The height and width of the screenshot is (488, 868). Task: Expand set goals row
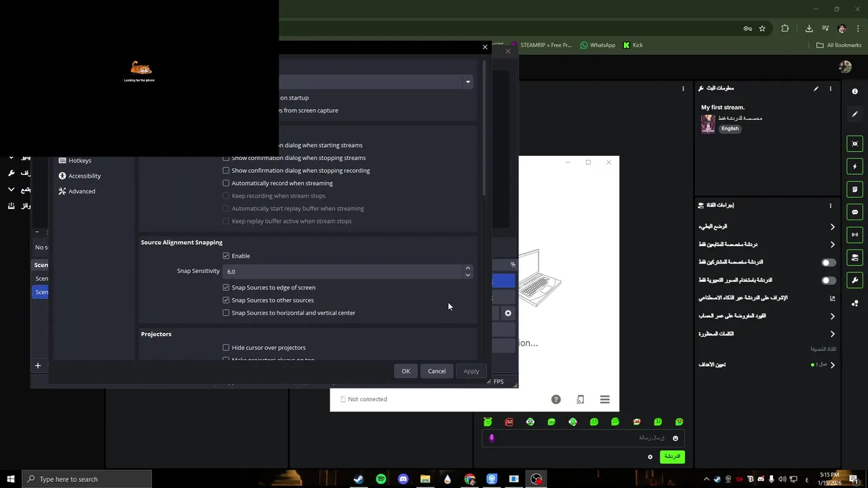[x=767, y=365]
